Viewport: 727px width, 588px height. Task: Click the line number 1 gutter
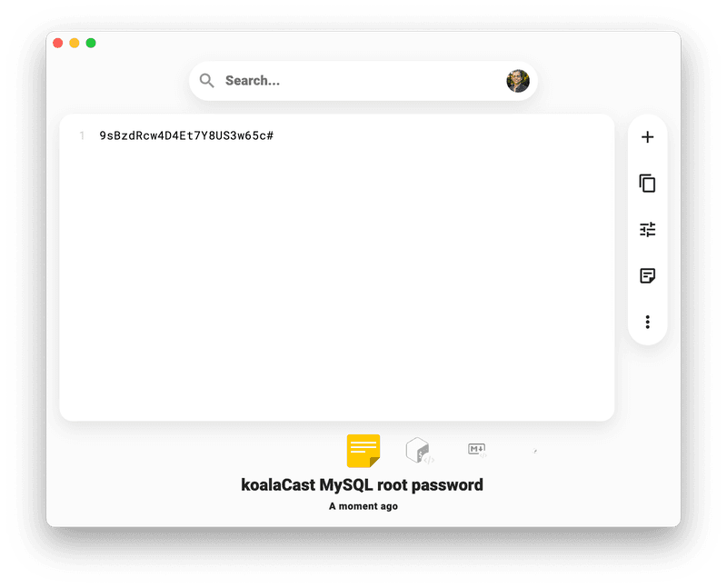coord(82,135)
